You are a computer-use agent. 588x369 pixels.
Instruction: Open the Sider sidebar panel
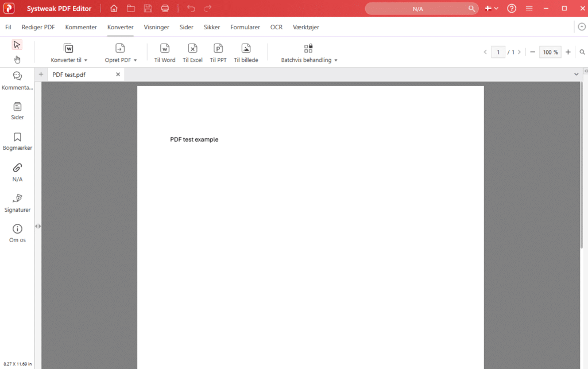[x=17, y=111]
